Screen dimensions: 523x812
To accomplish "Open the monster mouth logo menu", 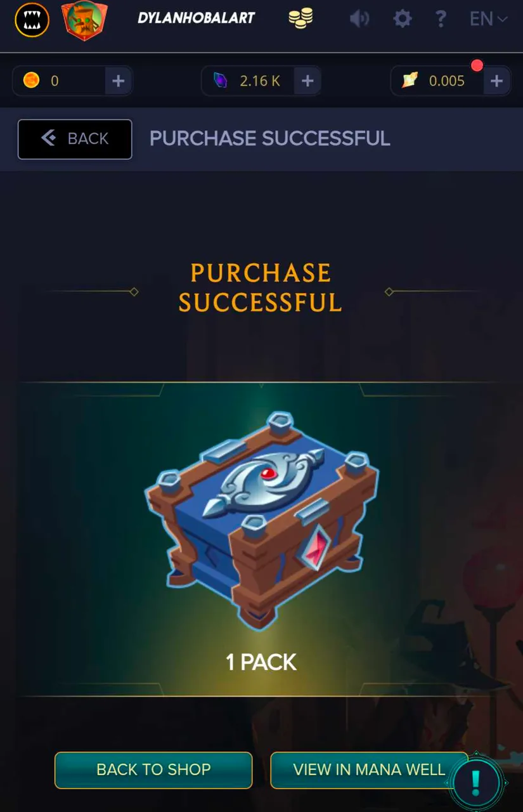I will tap(32, 20).
